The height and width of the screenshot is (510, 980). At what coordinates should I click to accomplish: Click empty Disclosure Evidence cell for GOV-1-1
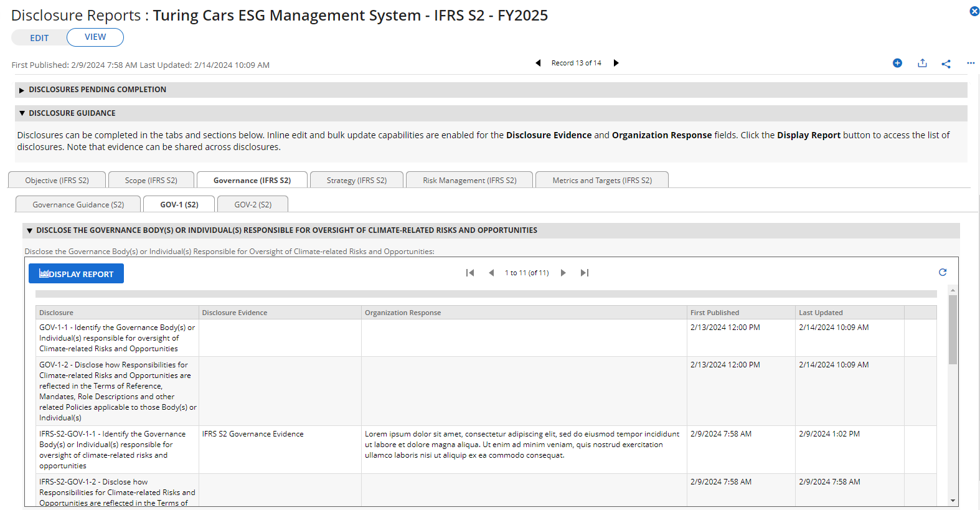(280, 338)
